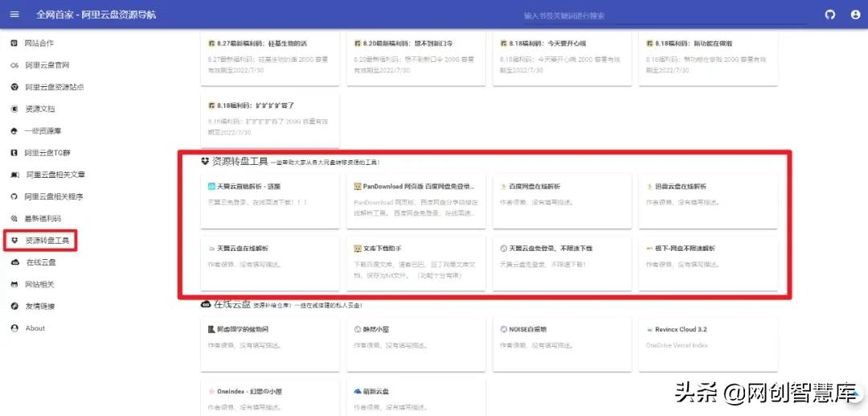Click the cloud icon on 萌新云盘 card

click(x=358, y=392)
